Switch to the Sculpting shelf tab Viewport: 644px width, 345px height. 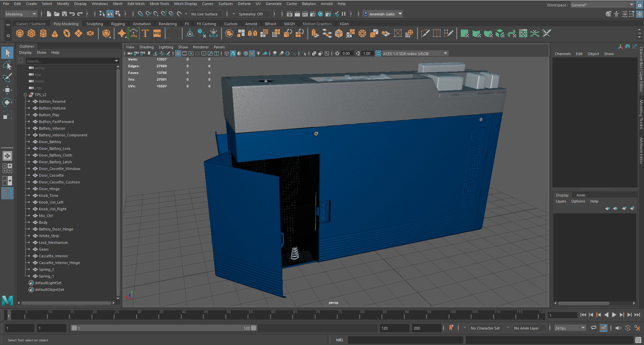pyautogui.click(x=95, y=24)
